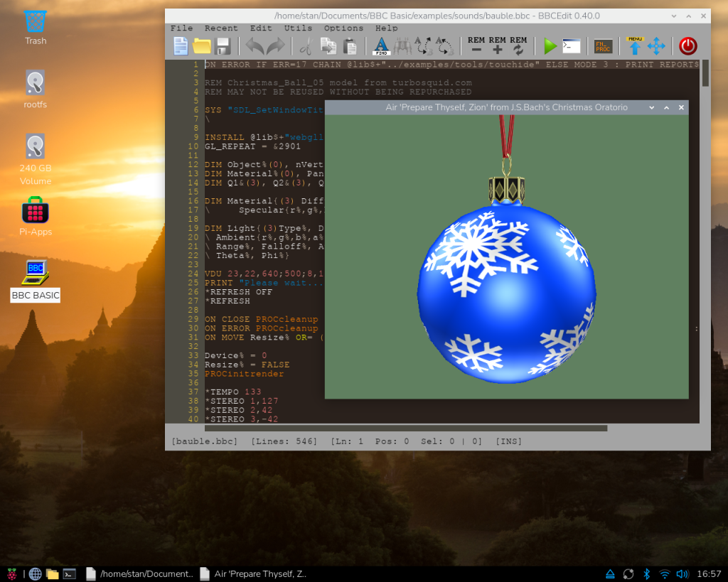Open the Raspberry Pi start menu
This screenshot has height=582, width=728.
[11, 573]
